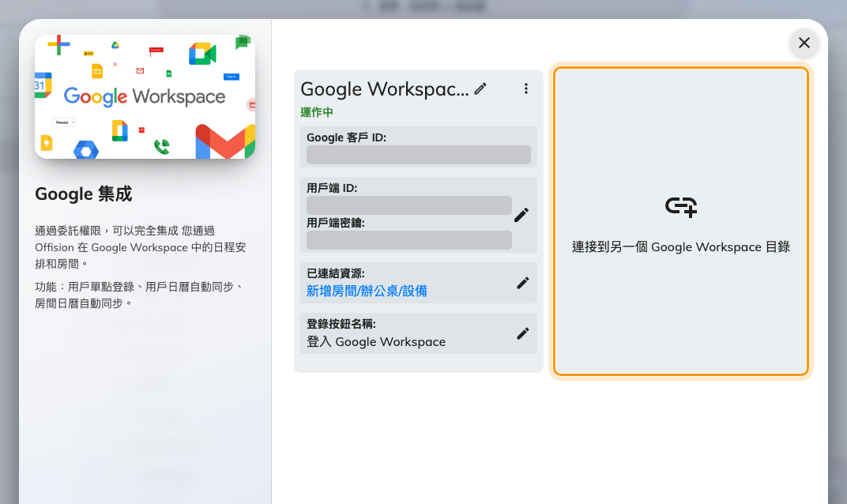Viewport: 847px width, 504px height.
Task: Select the client secret value field
Action: [409, 240]
